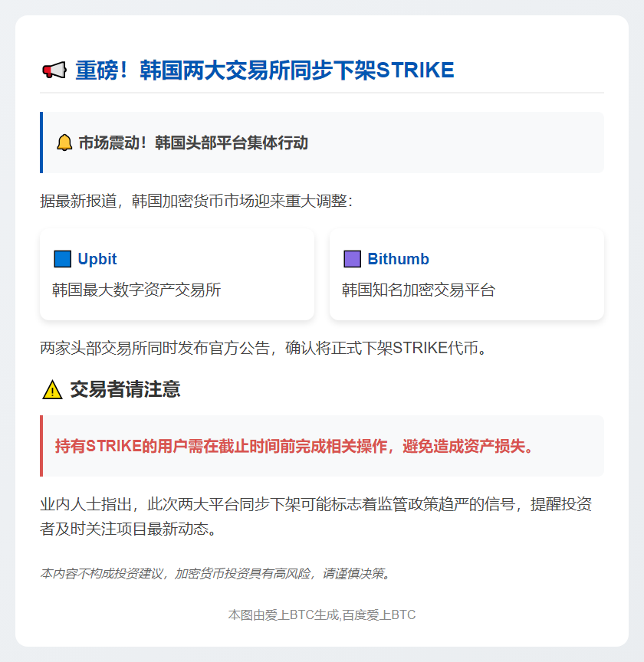Click the 市场震动！韩国头部平台集体行动 callout text
This screenshot has height=662, width=644.
point(193,143)
